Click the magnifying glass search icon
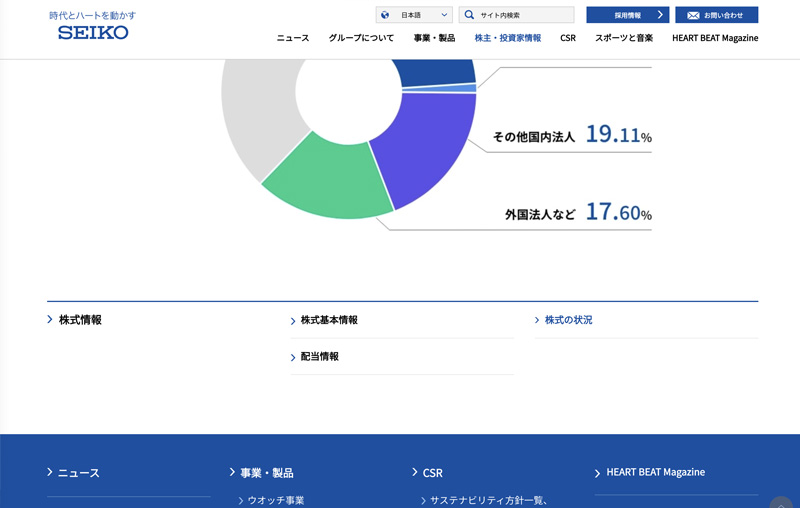Viewport: 800px width, 508px height. (x=469, y=15)
